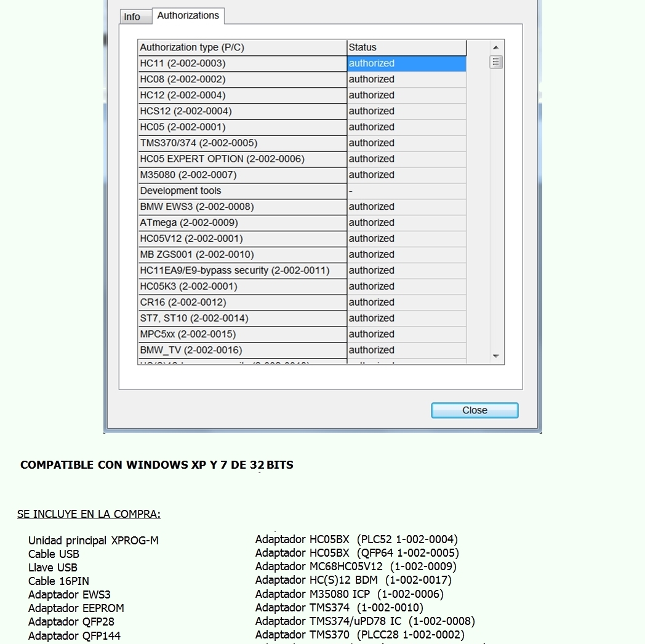Screen dimensions: 645x644
Task: Click the Status column header
Action: (406, 47)
